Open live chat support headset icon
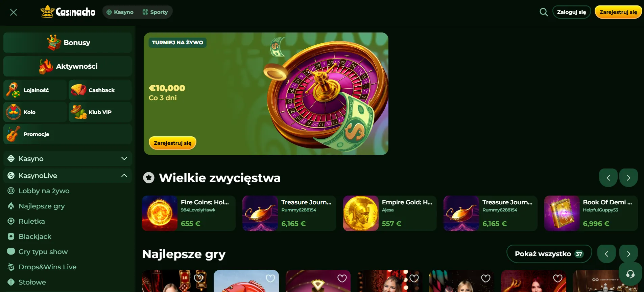Image resolution: width=644 pixels, height=292 pixels. pyautogui.click(x=630, y=274)
